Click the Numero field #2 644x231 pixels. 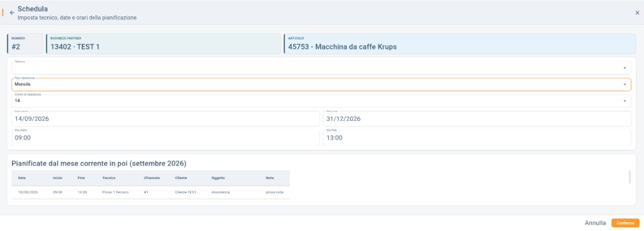[25, 44]
